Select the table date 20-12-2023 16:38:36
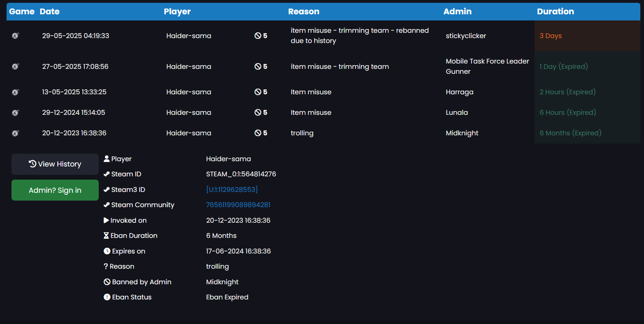The image size is (644, 324). pyautogui.click(x=74, y=133)
